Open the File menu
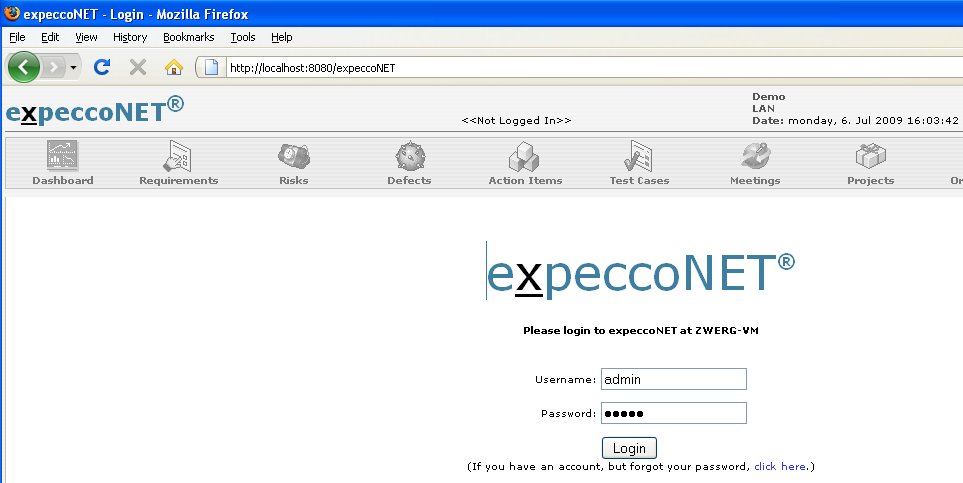 [17, 37]
